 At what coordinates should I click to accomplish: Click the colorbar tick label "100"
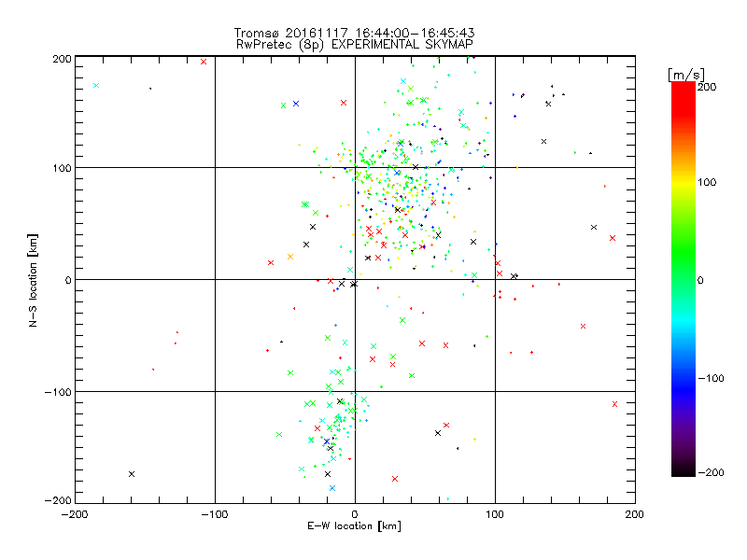click(707, 182)
